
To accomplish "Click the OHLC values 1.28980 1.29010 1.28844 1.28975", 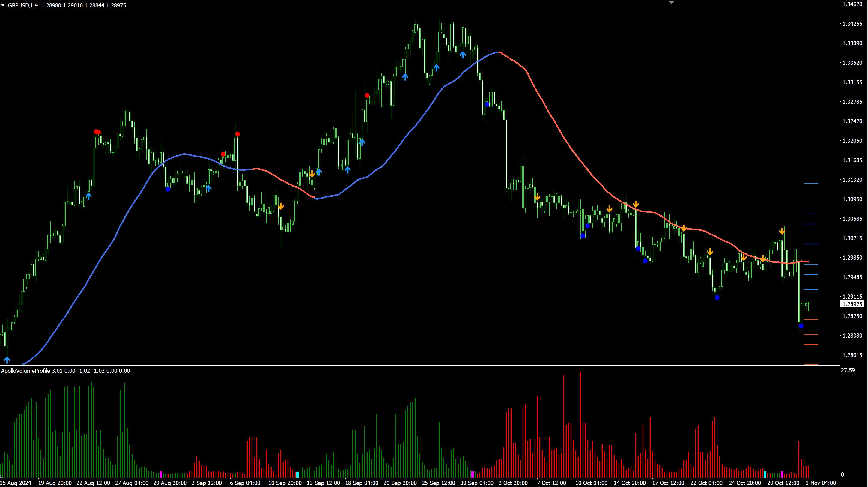I will [84, 5].
